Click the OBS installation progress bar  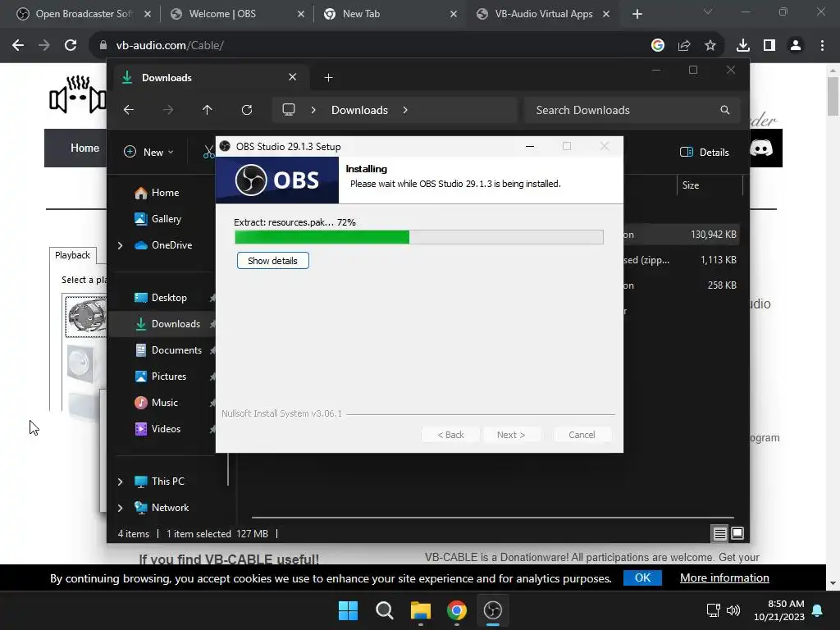419,237
